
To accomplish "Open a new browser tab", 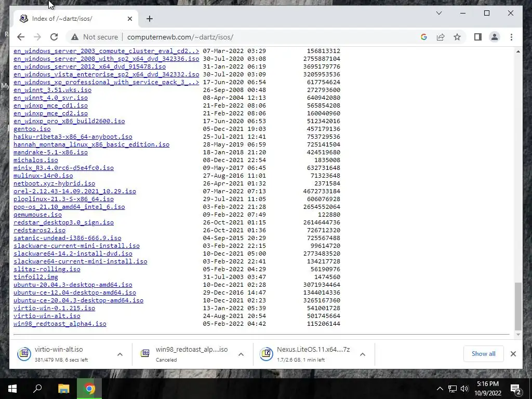I will (150, 19).
